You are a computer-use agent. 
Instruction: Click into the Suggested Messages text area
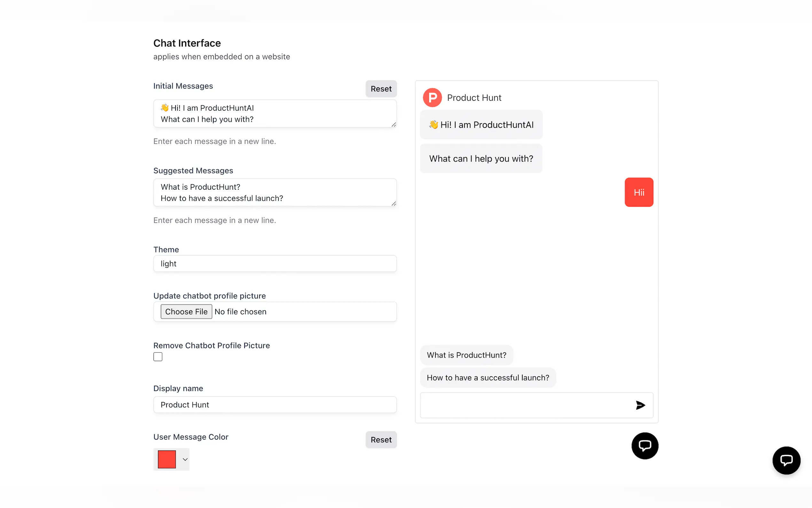(x=275, y=193)
